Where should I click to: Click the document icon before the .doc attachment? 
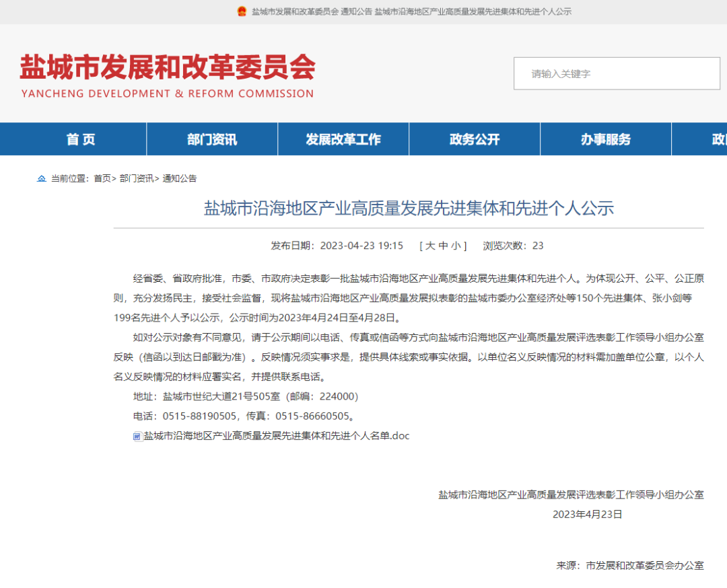137,436
